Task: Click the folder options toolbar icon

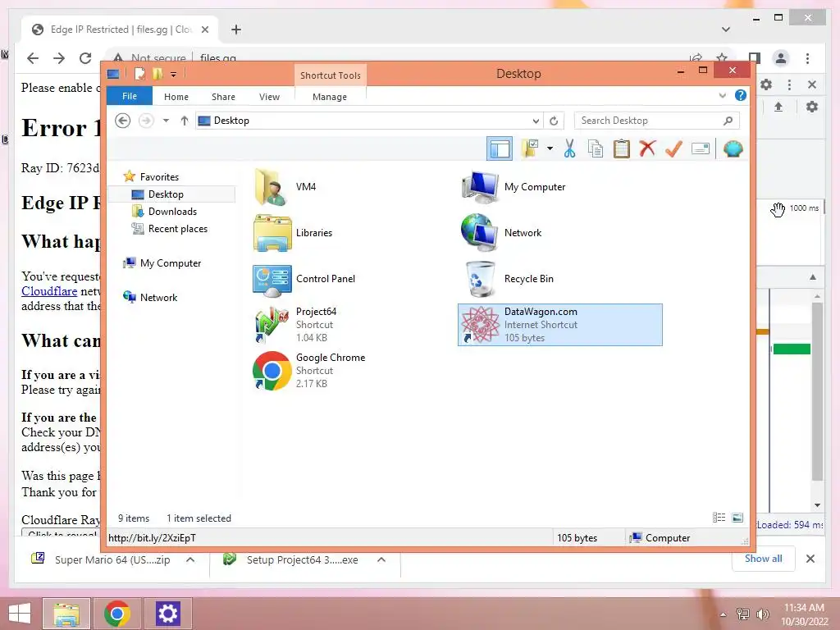Action: click(531, 148)
